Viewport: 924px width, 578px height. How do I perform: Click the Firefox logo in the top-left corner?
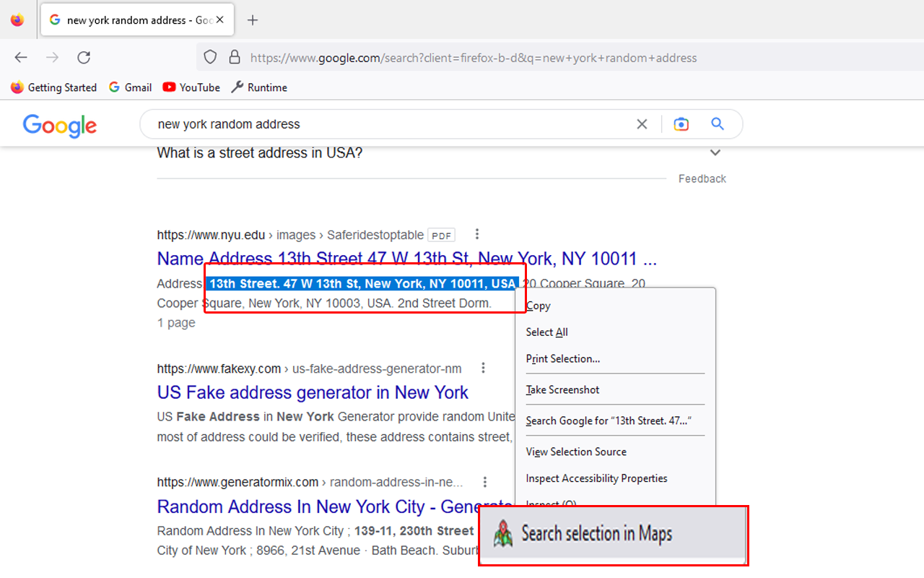point(16,20)
